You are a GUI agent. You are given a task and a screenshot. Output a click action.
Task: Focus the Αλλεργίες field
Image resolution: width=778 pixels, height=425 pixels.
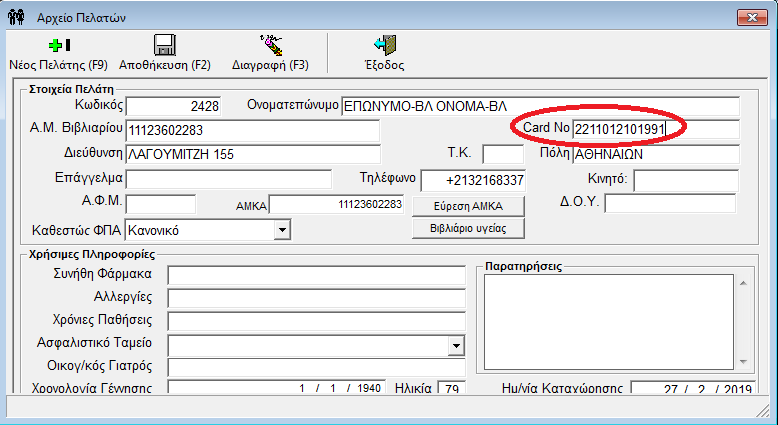point(317,299)
